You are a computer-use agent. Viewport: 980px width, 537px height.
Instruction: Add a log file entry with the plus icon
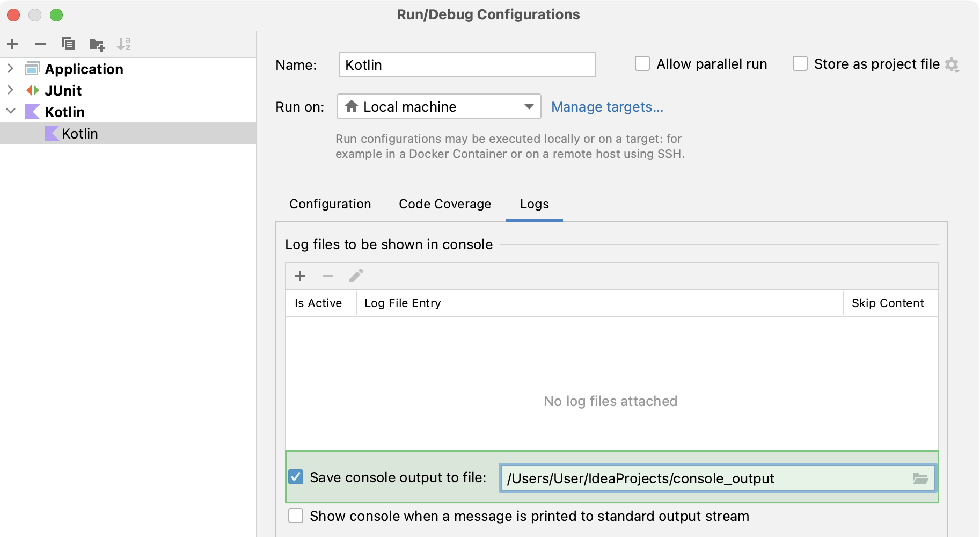[x=300, y=275]
